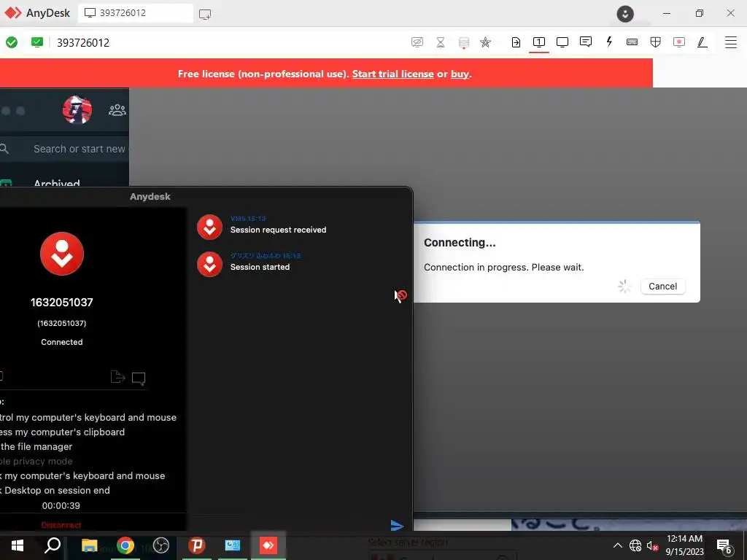The width and height of the screenshot is (747, 560).
Task: Click the chat bubble icon in remote Anydesk window
Action: pyautogui.click(x=139, y=378)
